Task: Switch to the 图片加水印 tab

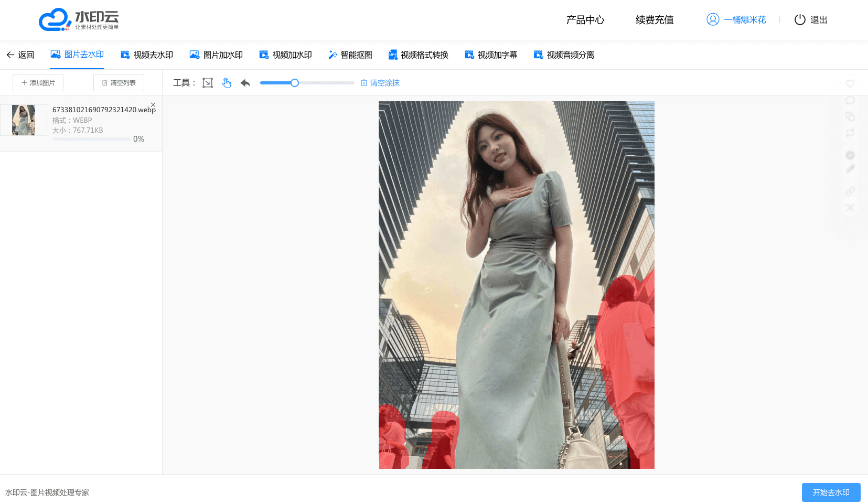Action: 216,55
